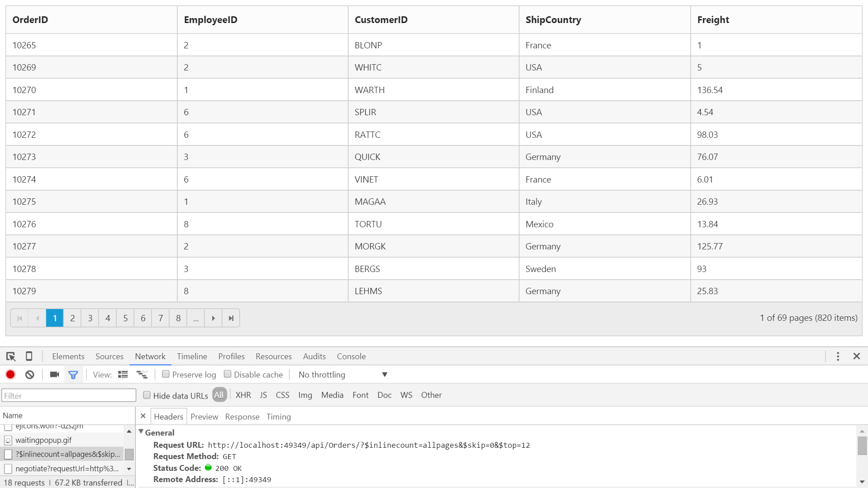Toggle Hide data URLs checkbox
The width and height of the screenshot is (868, 488).
tap(147, 394)
